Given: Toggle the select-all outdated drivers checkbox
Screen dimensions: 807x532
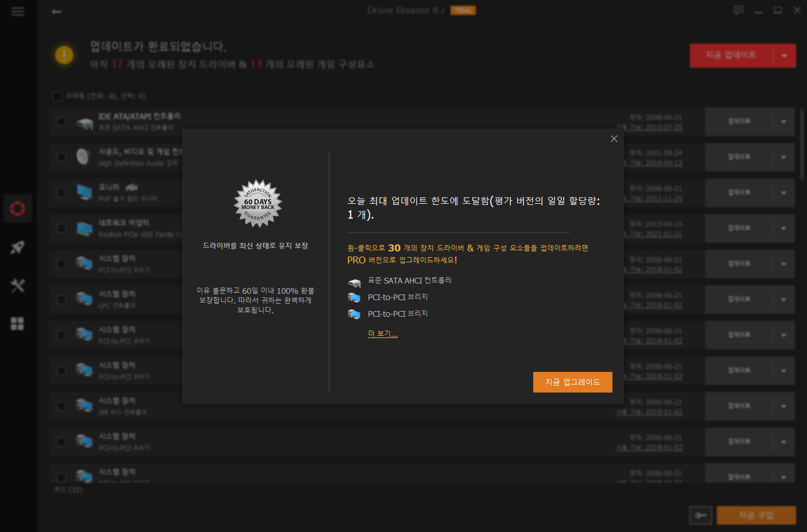Looking at the screenshot, I should click(x=57, y=96).
